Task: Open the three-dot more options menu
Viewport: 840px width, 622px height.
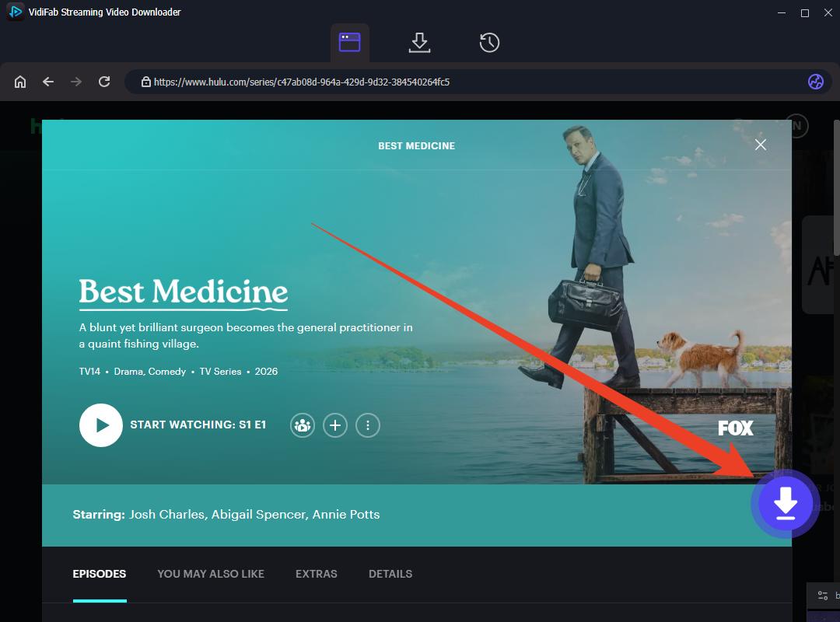Action: 367,425
